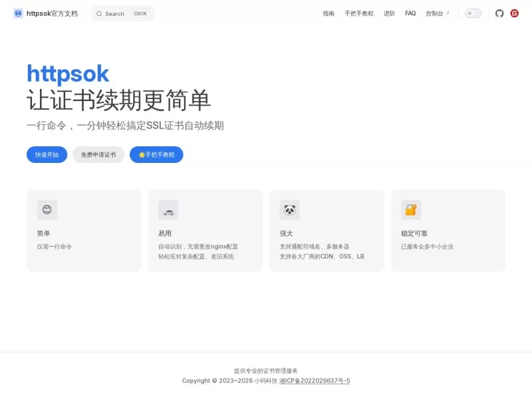The height and width of the screenshot is (399, 532).
Task: Click the 仅需一行命令 description text
Action: coord(55,247)
